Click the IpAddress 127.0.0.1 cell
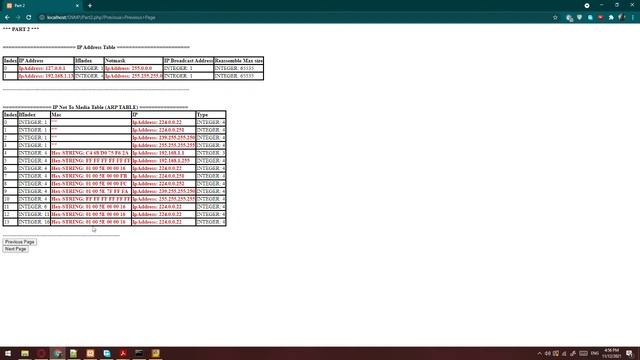640x360 pixels. tap(46, 68)
